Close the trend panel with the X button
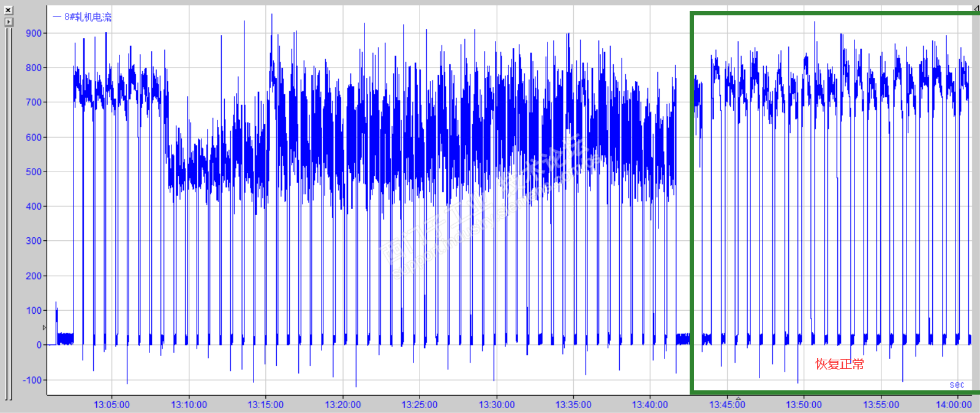Image resolution: width=980 pixels, height=413 pixels. pos(9,10)
